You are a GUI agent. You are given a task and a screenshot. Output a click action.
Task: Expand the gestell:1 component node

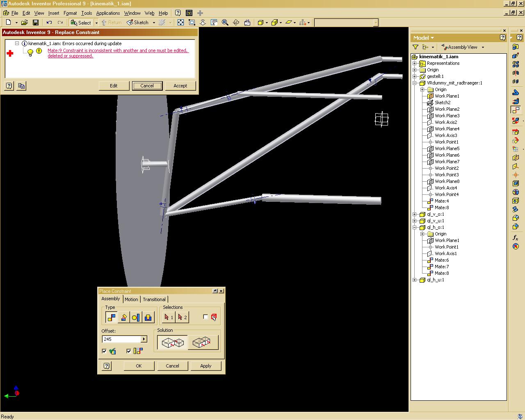[415, 76]
